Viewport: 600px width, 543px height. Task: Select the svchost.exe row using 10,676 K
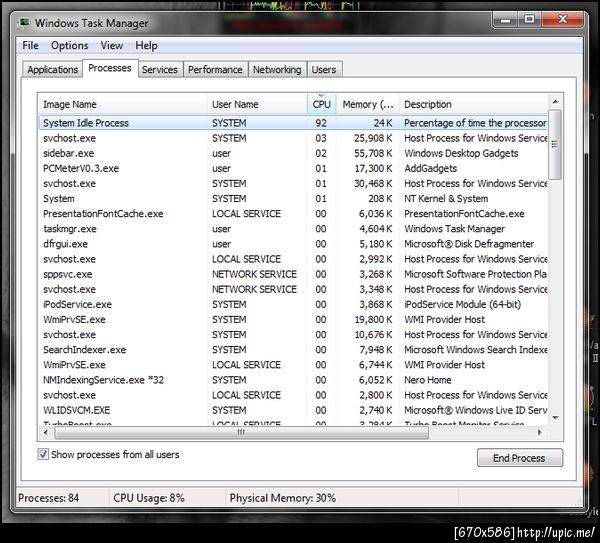[x=293, y=334]
